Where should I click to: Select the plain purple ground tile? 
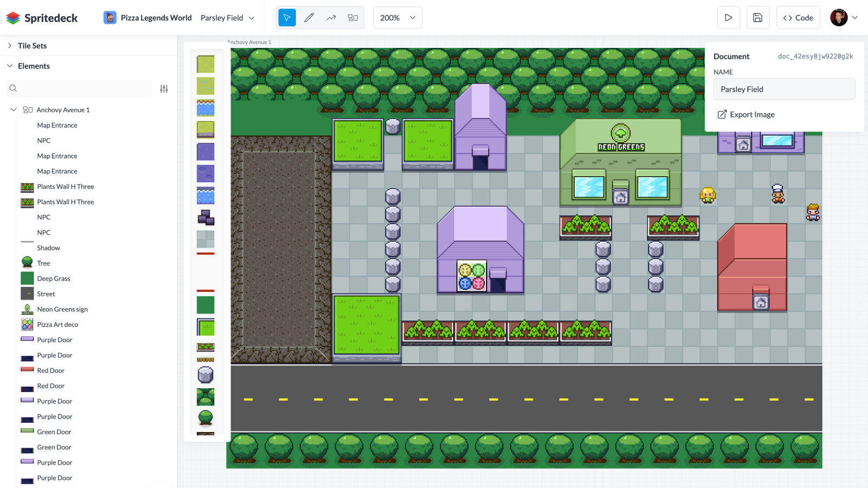205,152
